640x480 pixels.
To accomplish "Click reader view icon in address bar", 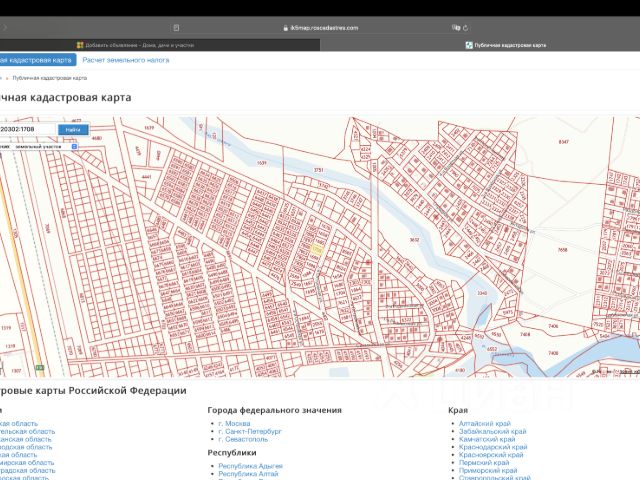I will pyautogui.click(x=177, y=28).
